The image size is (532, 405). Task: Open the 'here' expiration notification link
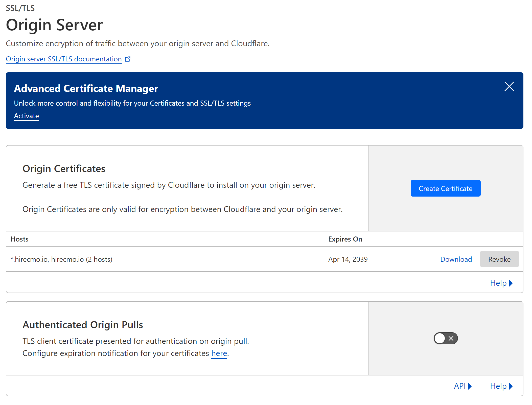219,353
